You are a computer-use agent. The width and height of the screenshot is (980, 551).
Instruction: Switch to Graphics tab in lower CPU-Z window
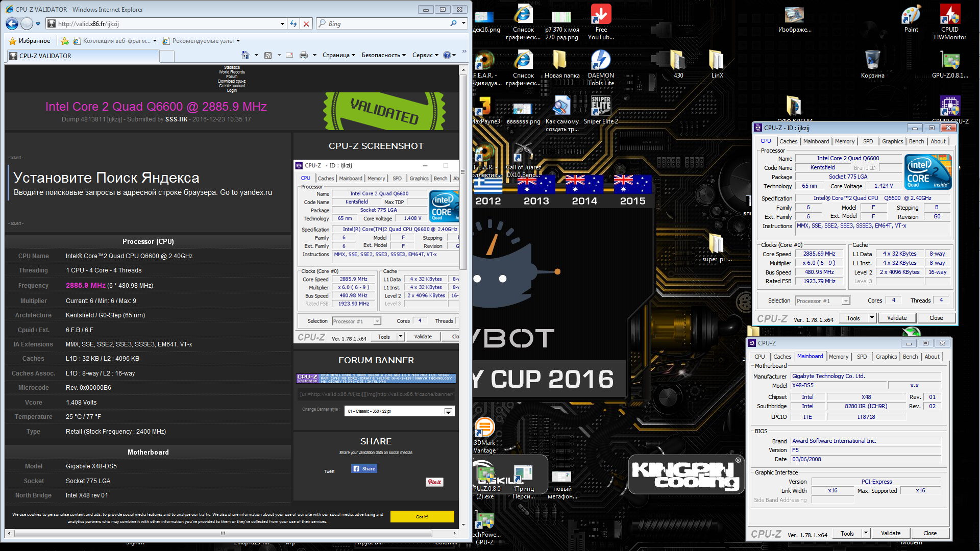(x=886, y=357)
